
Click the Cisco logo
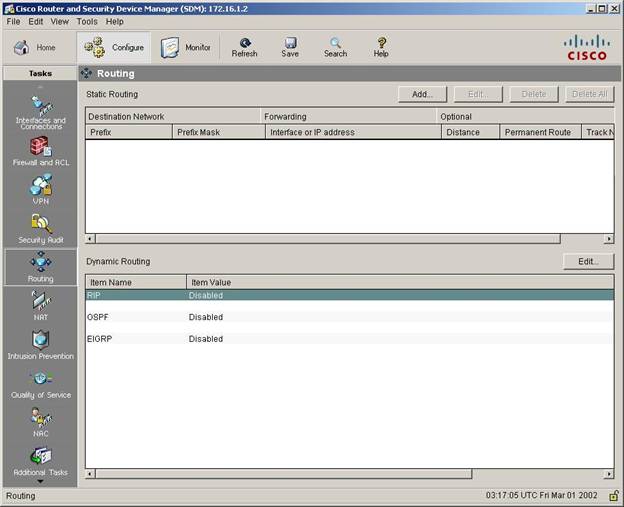587,47
